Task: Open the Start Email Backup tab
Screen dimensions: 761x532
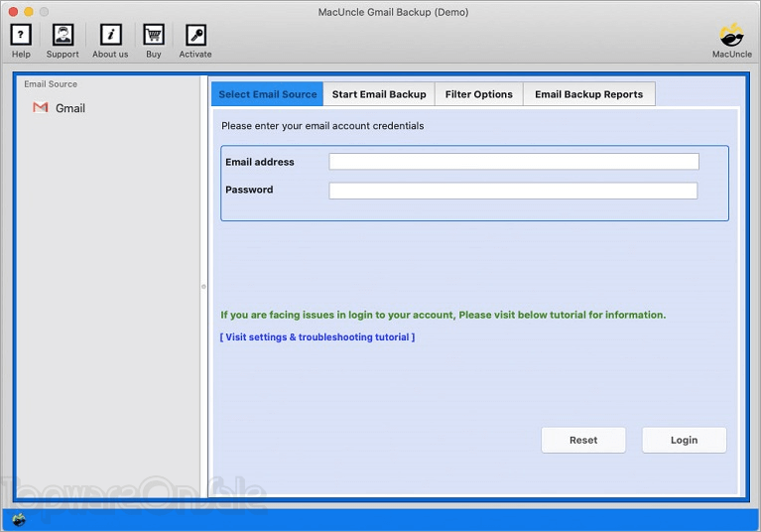Action: (379, 94)
